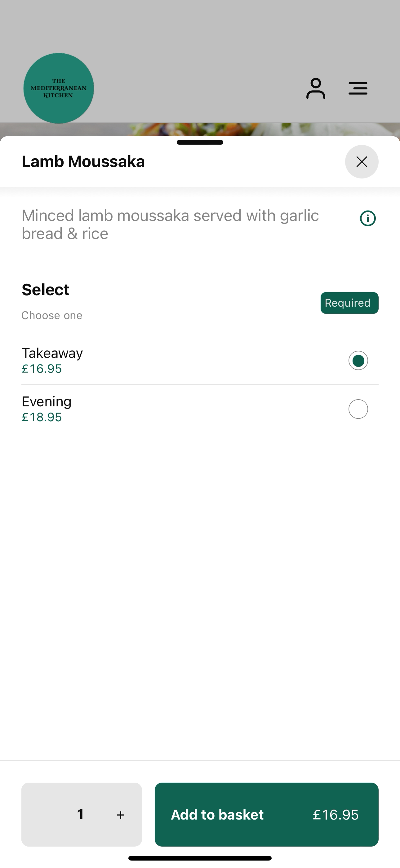Show allergen info via the green info icon
The height and width of the screenshot is (868, 400).
368,218
